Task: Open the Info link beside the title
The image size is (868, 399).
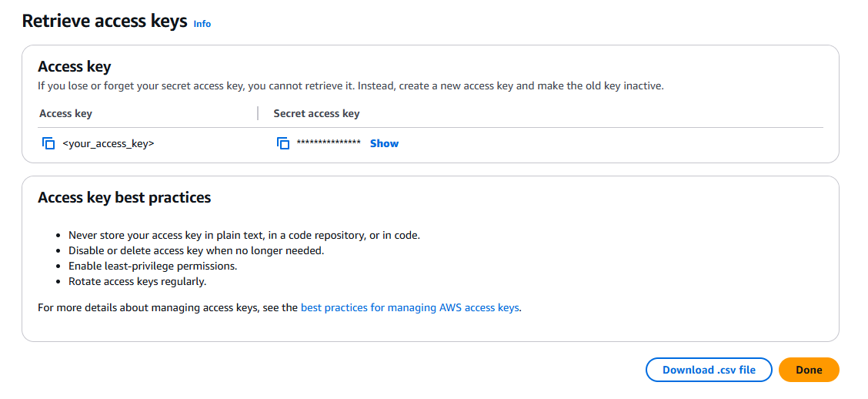Action: (x=202, y=24)
